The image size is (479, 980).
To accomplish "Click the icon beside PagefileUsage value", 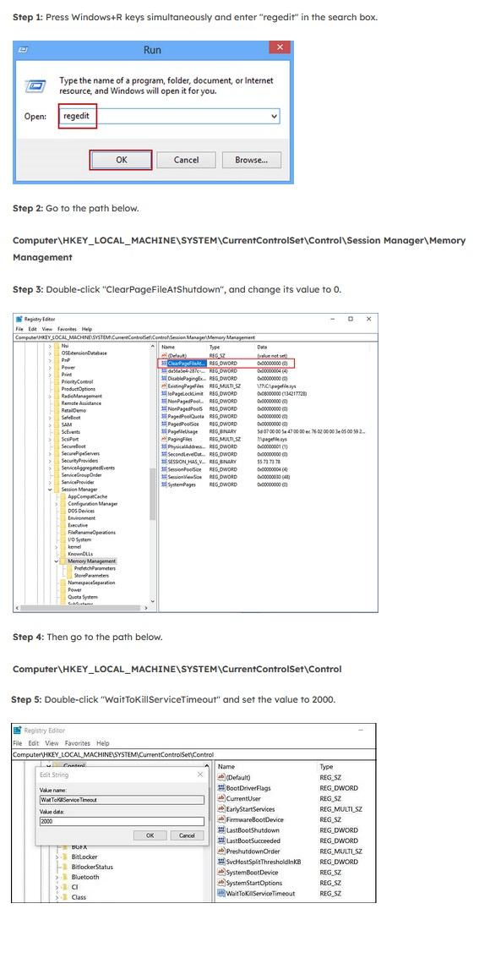I will (164, 431).
